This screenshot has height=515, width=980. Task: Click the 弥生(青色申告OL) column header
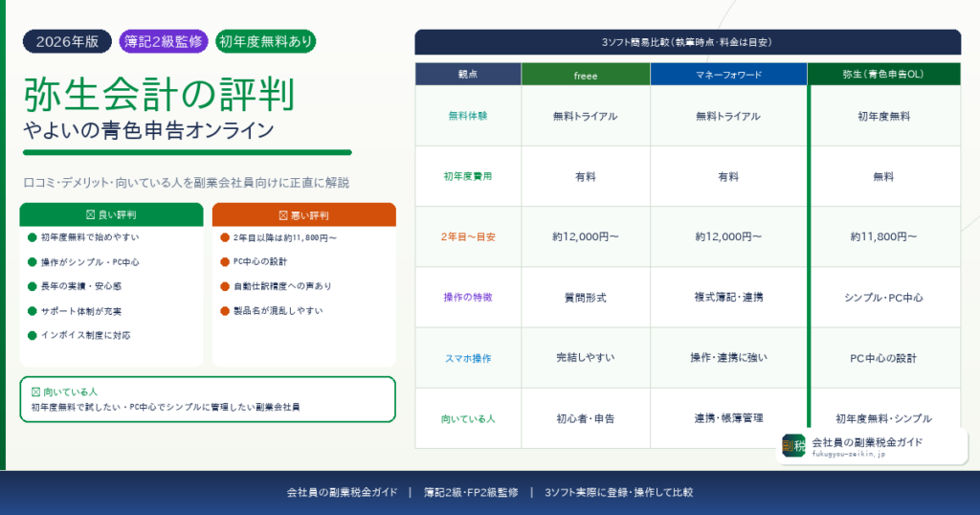click(883, 74)
